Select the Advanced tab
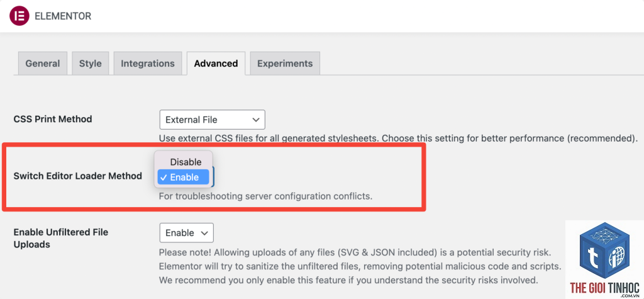The height and width of the screenshot is (299, 644). click(x=216, y=64)
